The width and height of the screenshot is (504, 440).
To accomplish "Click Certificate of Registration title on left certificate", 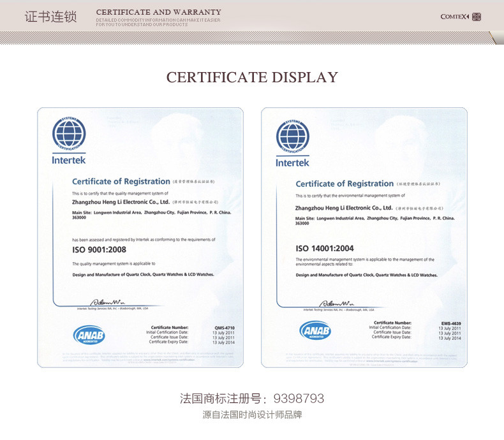I will [x=121, y=182].
